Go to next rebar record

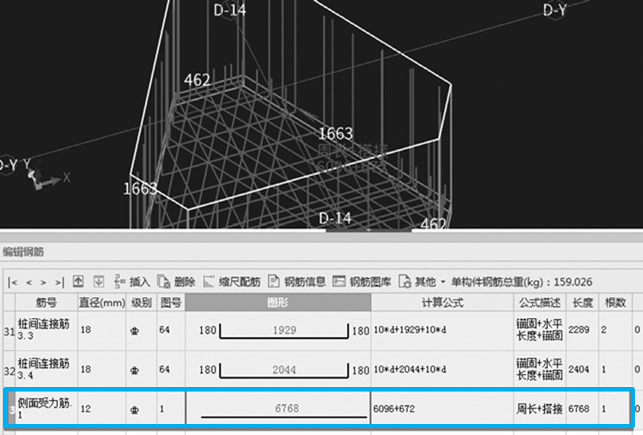click(43, 282)
